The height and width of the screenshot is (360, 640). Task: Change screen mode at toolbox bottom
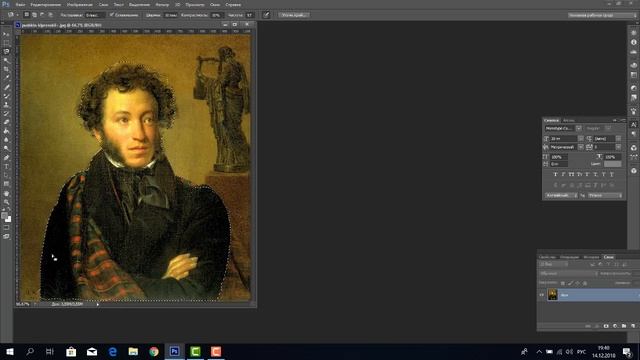pos(6,236)
